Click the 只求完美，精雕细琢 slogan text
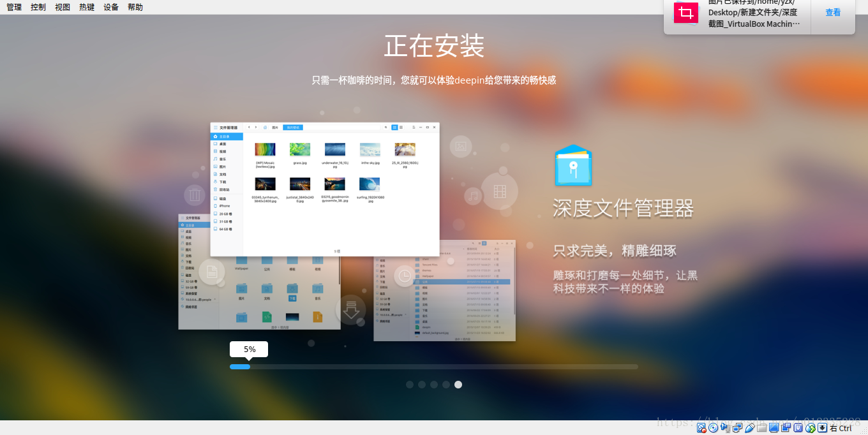The width and height of the screenshot is (868, 435). tap(615, 250)
